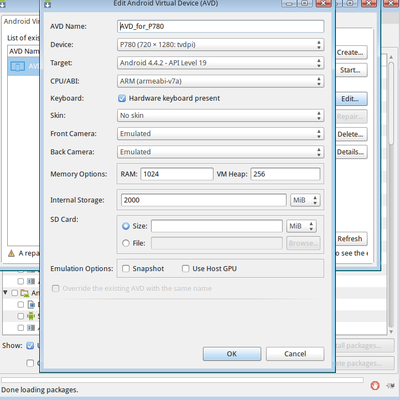Image resolution: width=400 pixels, height=400 pixels.
Task: Open the Device dropdown showing P780
Action: click(x=220, y=45)
